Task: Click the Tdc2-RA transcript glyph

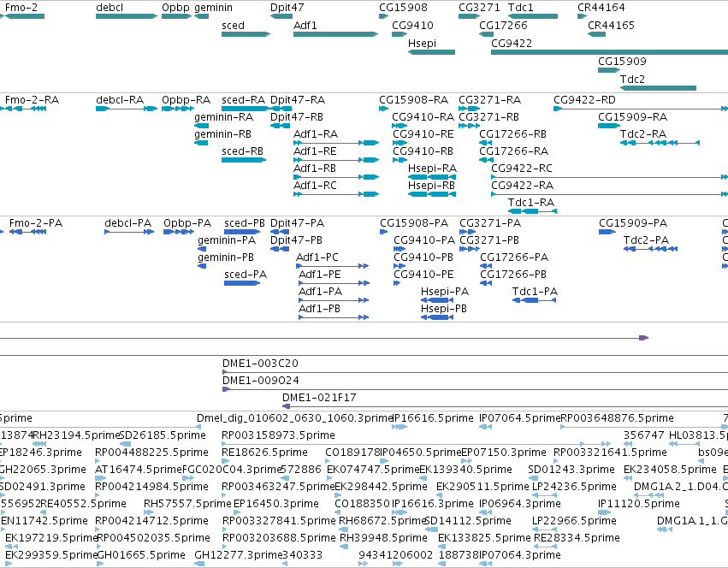Action: pos(660,143)
